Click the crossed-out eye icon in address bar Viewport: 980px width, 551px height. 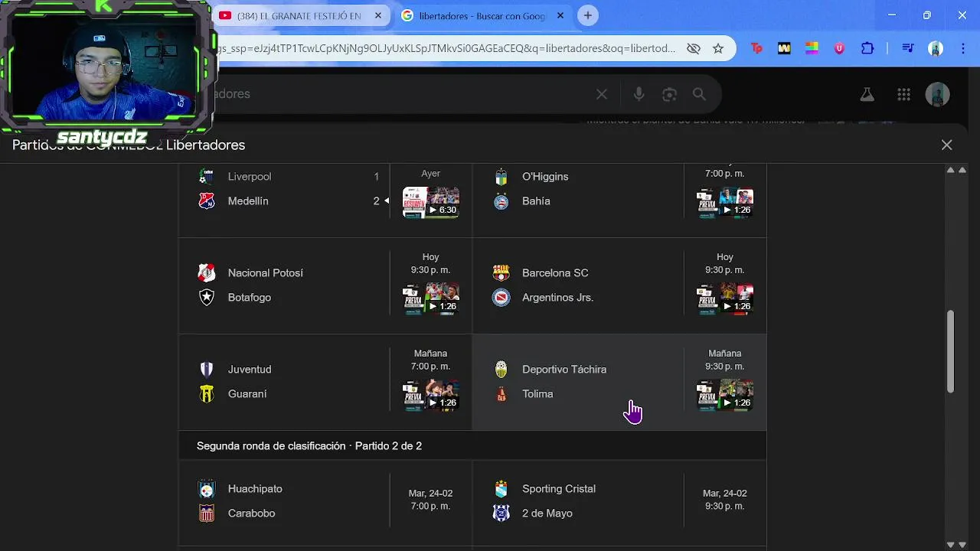(694, 48)
